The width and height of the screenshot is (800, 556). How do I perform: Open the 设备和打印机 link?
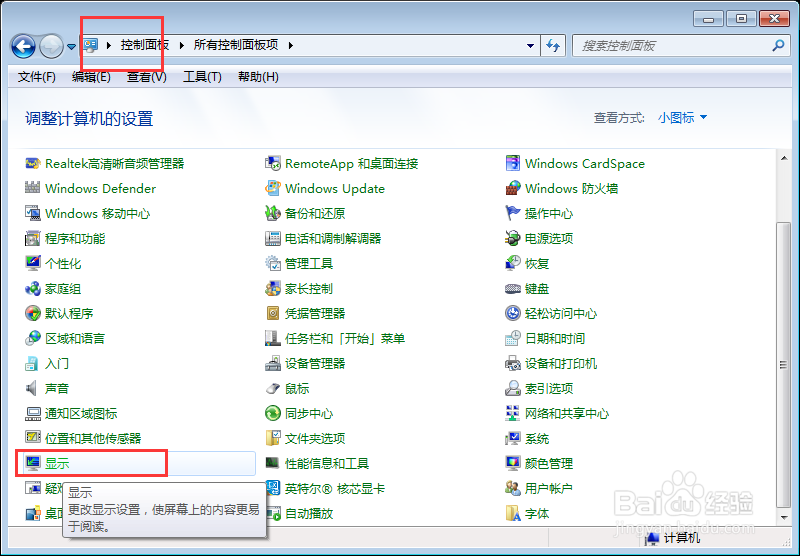pos(561,364)
